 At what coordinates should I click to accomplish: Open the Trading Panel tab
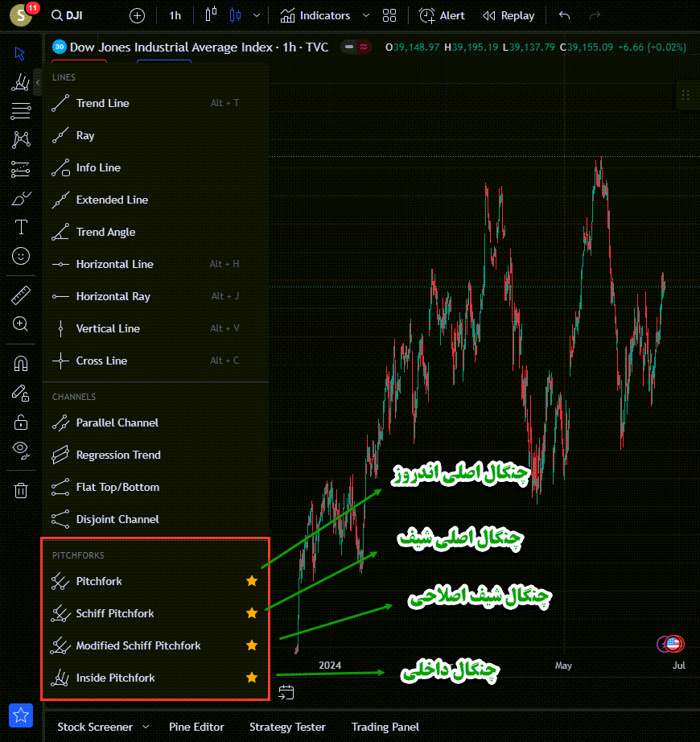(385, 727)
